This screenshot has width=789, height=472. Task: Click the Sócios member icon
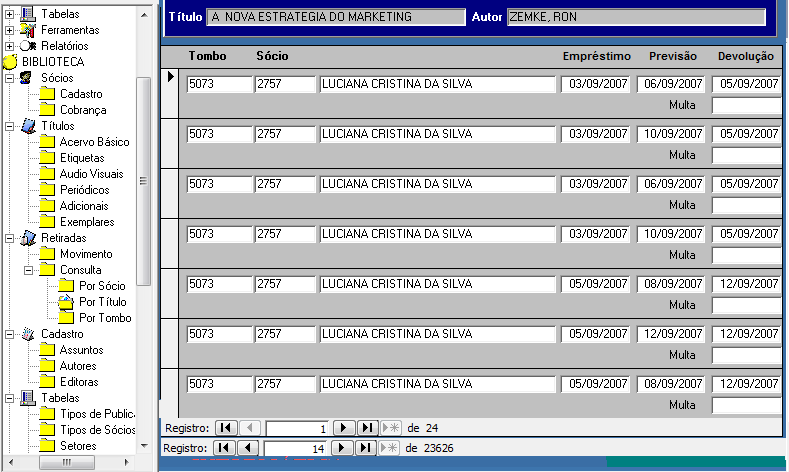click(26, 78)
